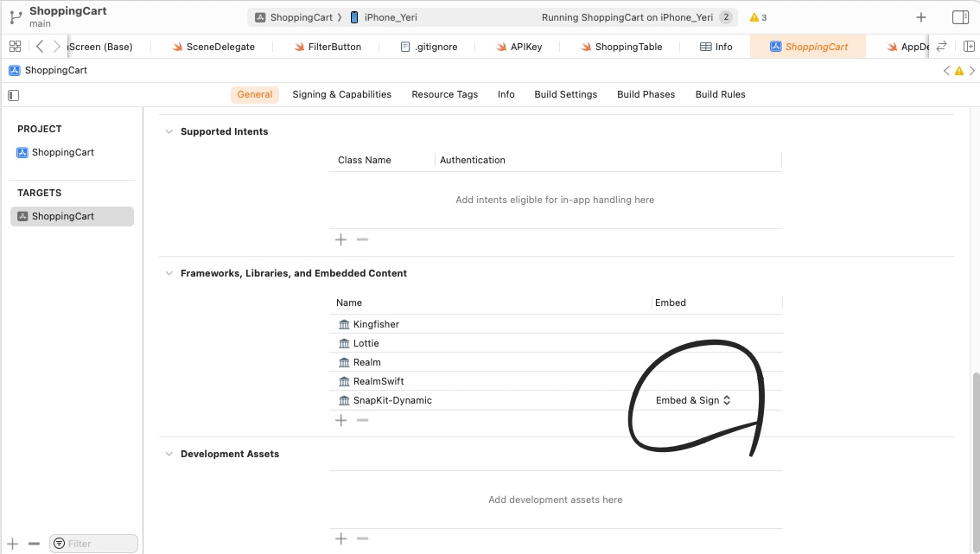Switch to the target Info tab
This screenshot has height=554, width=980.
506,94
